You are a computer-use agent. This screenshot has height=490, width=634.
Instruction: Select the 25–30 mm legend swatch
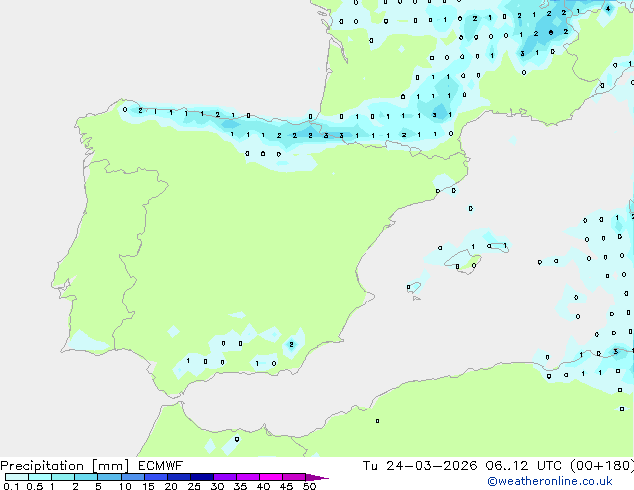pos(202,477)
